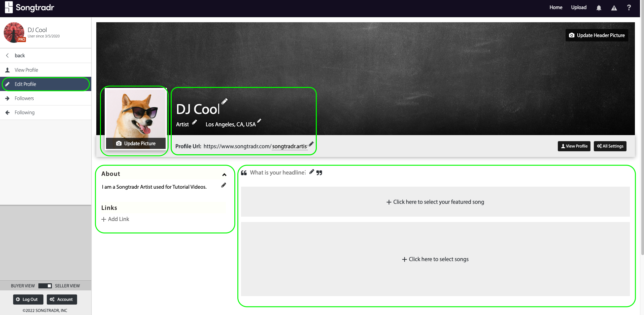The image size is (644, 315).
Task: Click the What is your headline field
Action: click(278, 172)
